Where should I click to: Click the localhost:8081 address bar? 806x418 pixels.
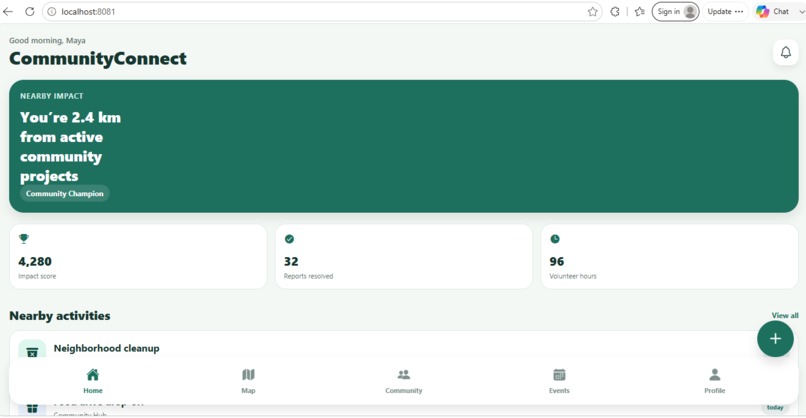[324, 11]
